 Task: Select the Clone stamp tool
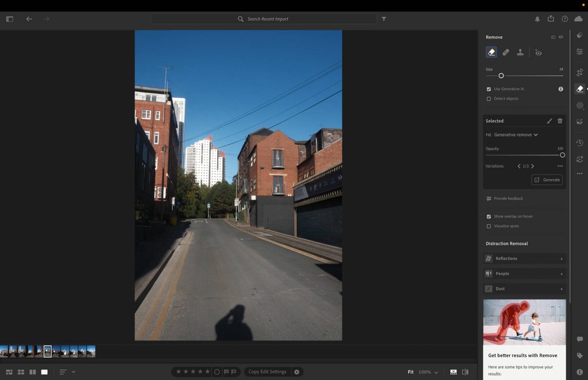tap(520, 52)
